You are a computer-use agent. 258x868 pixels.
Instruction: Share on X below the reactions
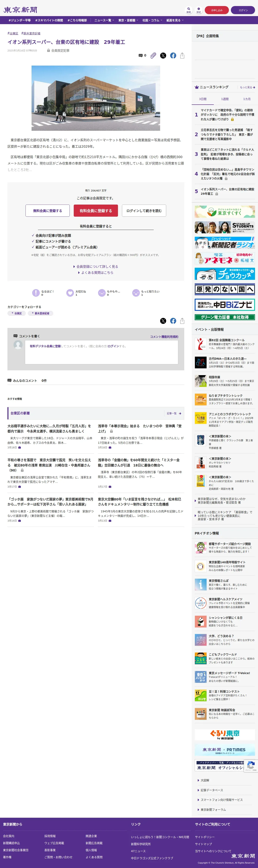[163, 321]
